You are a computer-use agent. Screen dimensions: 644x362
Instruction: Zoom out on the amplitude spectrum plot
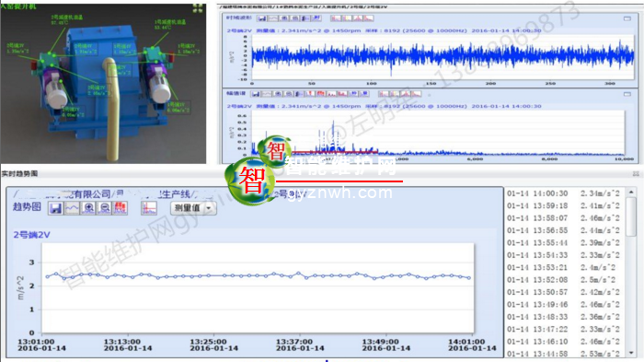tap(288, 94)
